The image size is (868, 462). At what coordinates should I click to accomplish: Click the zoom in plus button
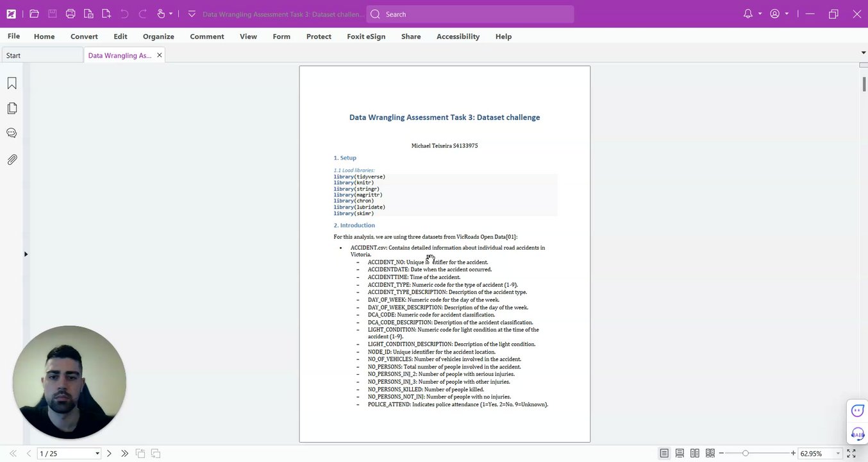[x=793, y=454]
